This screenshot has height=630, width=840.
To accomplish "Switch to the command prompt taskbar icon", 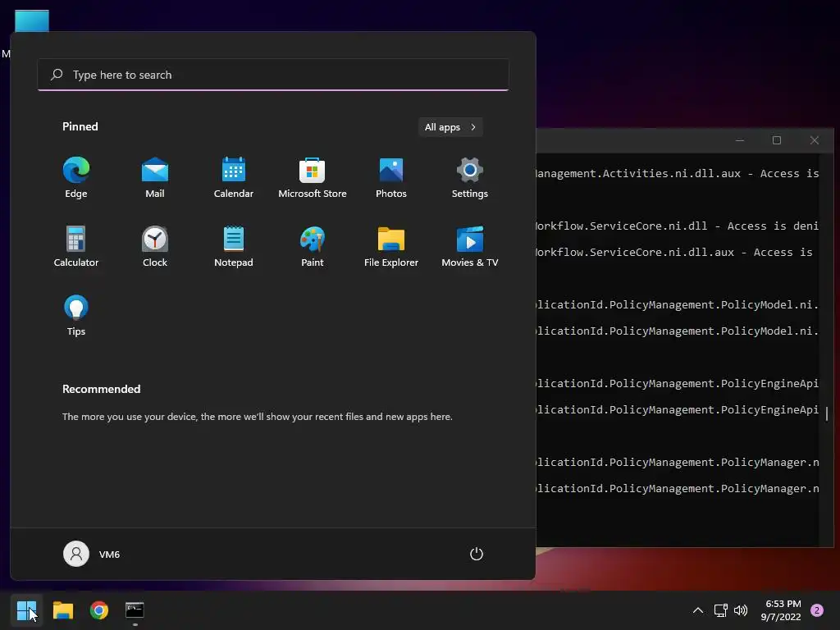I will coord(135,610).
